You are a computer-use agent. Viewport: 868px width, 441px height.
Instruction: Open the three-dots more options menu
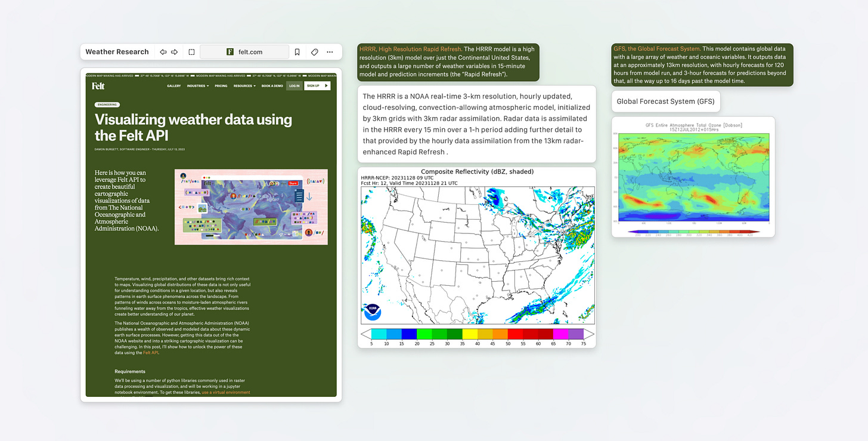click(x=330, y=52)
